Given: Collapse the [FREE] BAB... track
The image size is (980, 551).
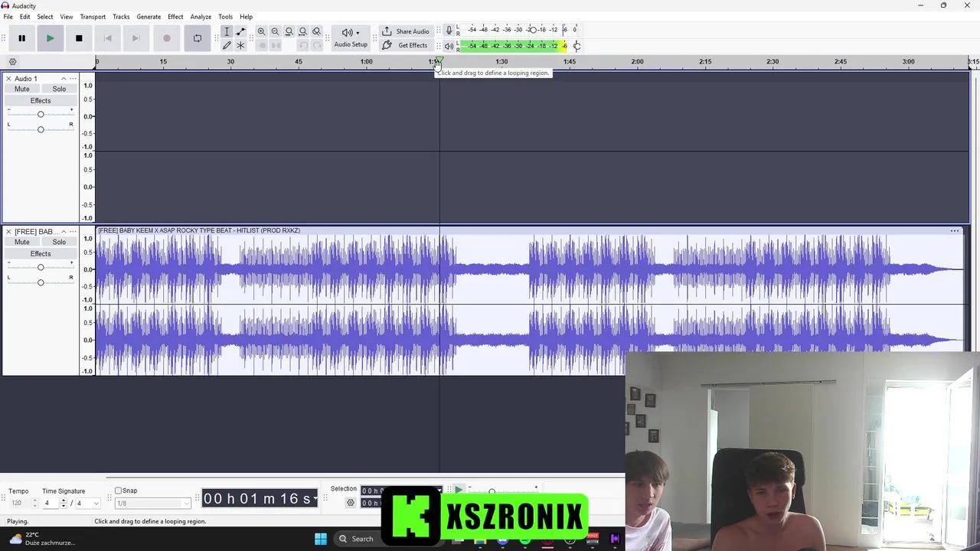Looking at the screenshot, I should tap(64, 232).
